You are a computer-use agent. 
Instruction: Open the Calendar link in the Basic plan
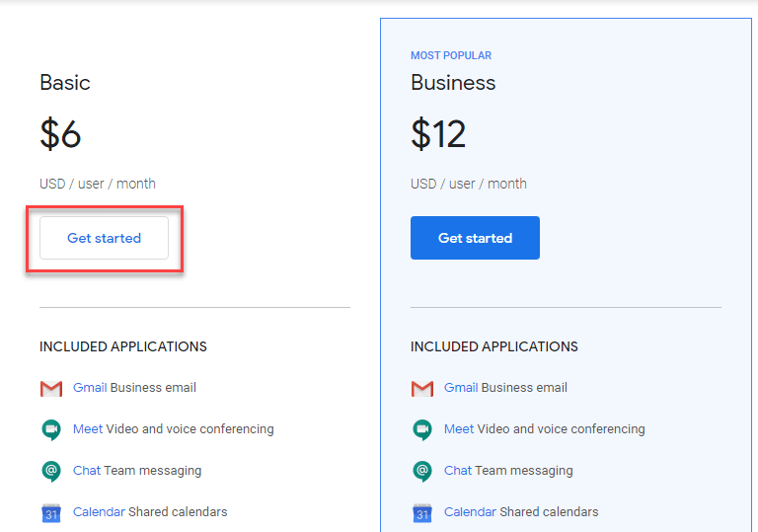[99, 512]
